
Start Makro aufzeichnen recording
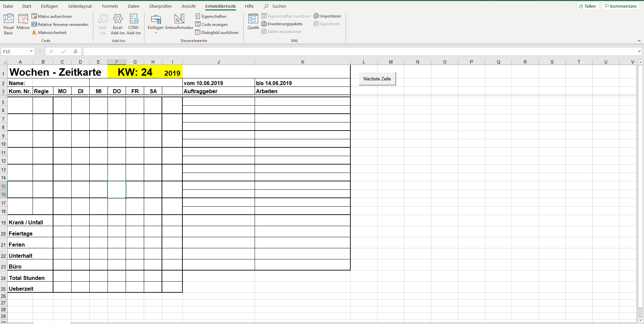click(52, 16)
